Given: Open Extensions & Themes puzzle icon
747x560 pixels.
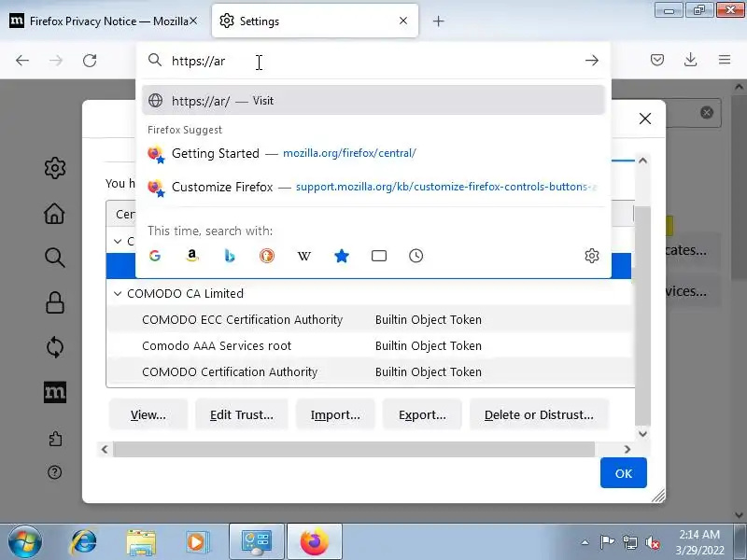Looking at the screenshot, I should coord(55,439).
